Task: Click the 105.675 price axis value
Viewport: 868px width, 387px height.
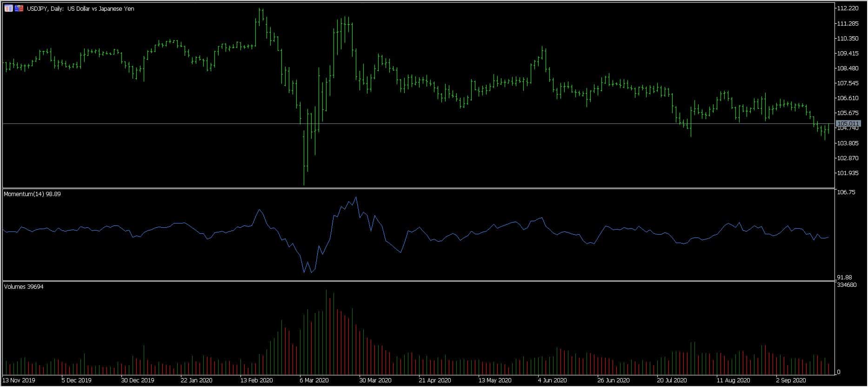Action: (x=848, y=113)
